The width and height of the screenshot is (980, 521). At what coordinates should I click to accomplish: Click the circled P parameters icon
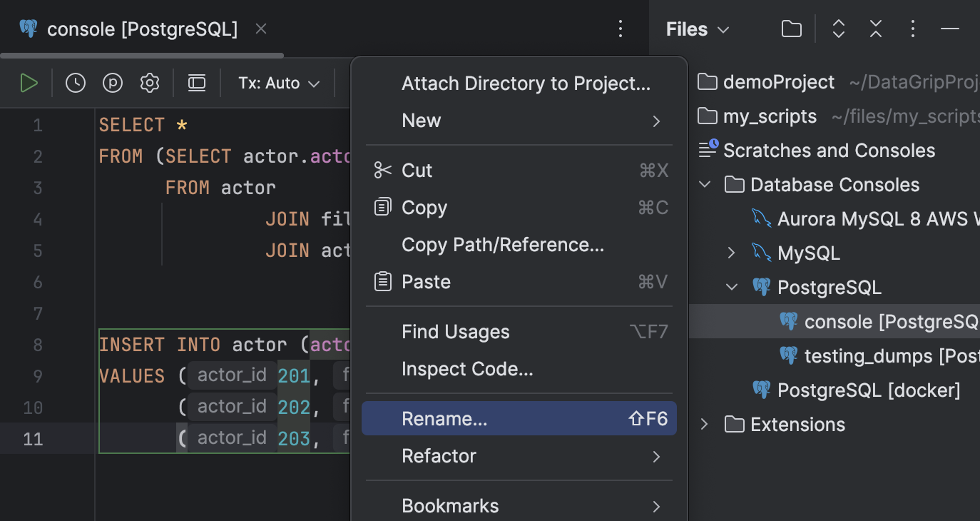[112, 83]
